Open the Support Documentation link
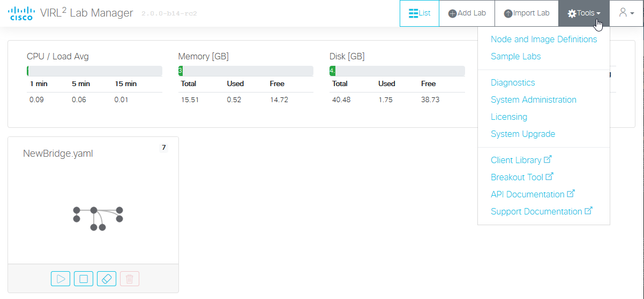 pos(536,211)
